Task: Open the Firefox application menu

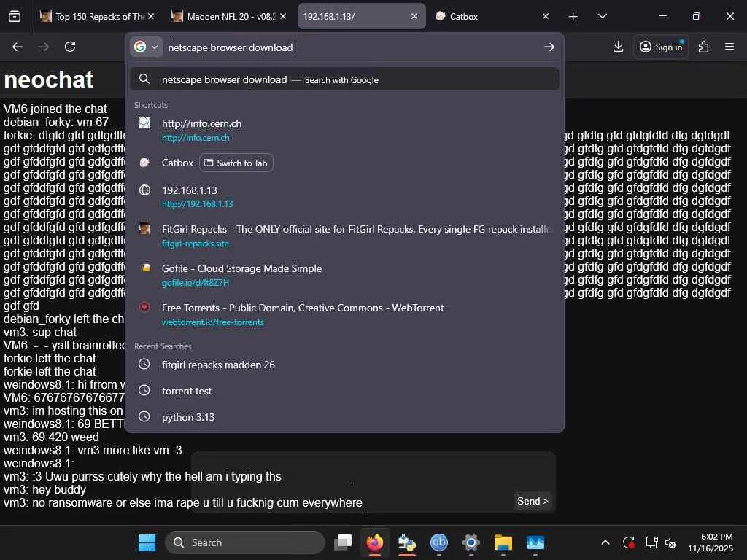Action: click(729, 47)
